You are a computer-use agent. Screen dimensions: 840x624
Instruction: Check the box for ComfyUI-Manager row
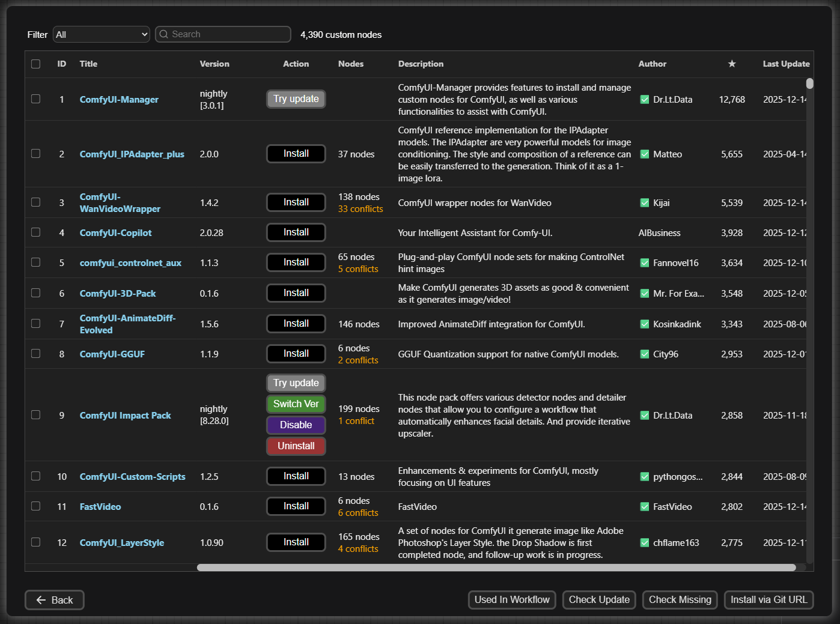click(36, 99)
